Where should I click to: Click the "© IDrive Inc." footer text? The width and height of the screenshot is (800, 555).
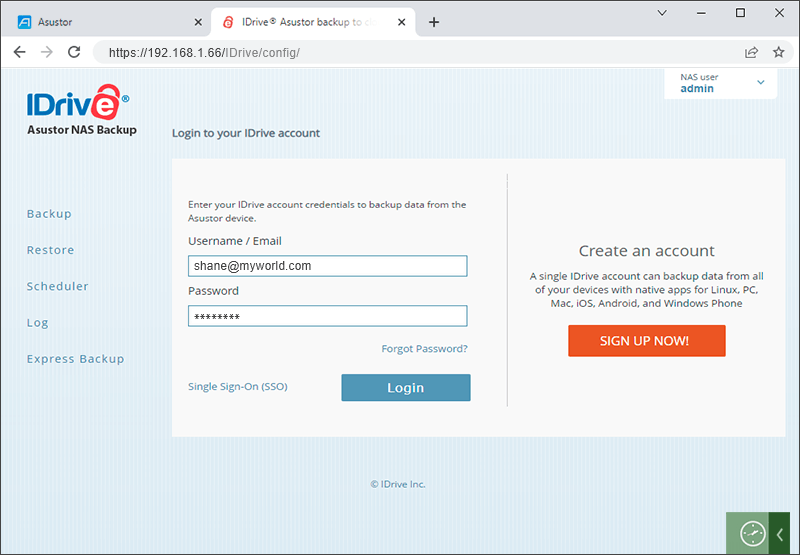398,484
